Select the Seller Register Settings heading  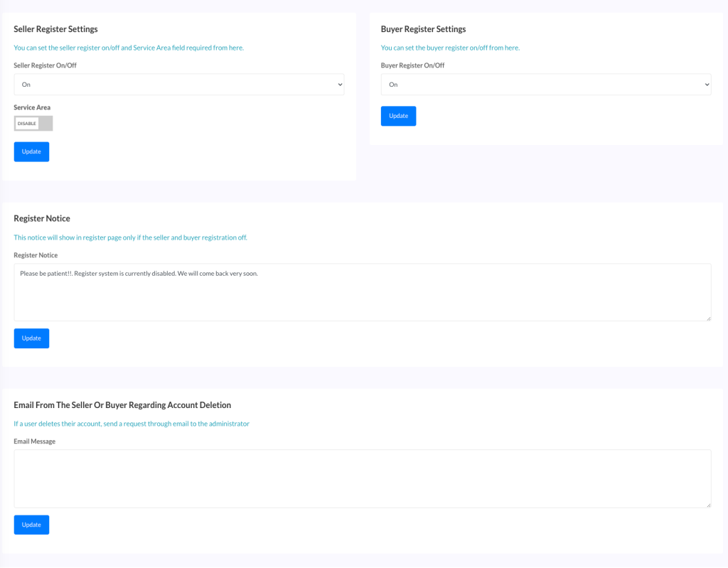pyautogui.click(x=55, y=29)
